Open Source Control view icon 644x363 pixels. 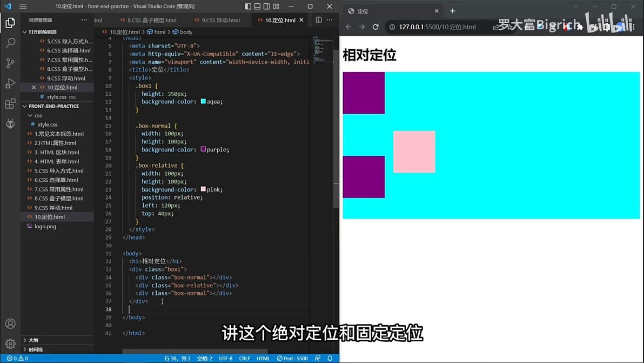coord(10,63)
